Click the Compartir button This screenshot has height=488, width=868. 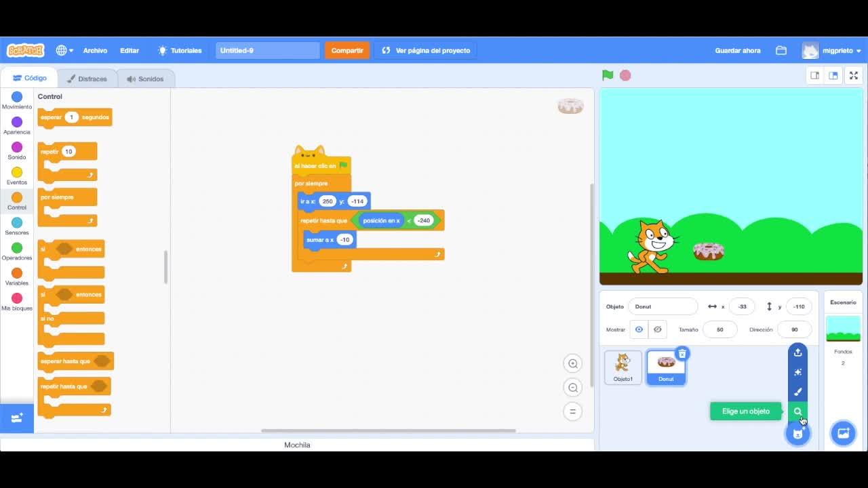tap(347, 50)
